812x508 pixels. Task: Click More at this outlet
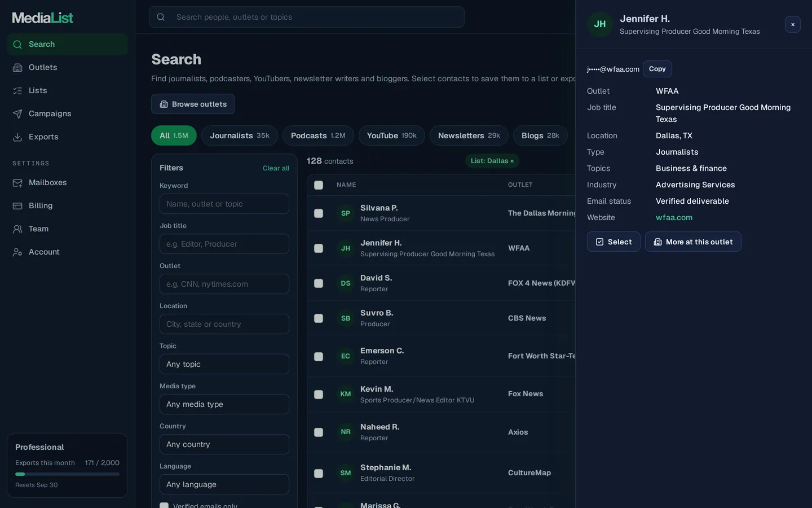click(x=693, y=242)
